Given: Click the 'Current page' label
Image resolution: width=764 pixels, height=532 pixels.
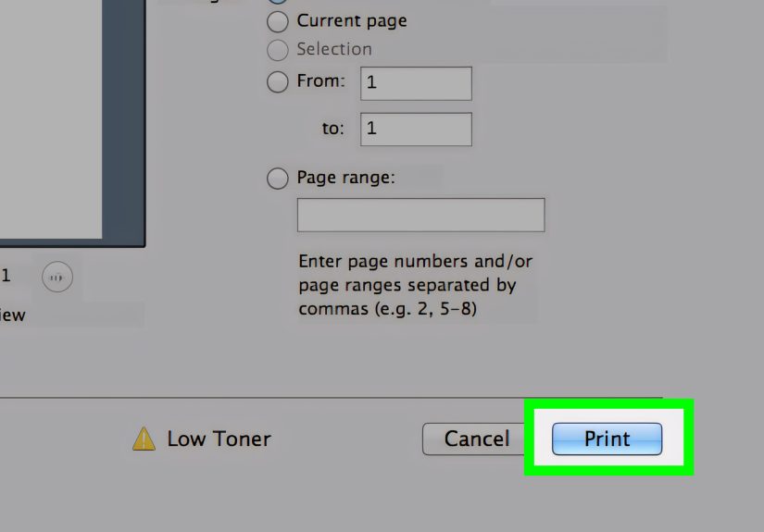Looking at the screenshot, I should [352, 21].
